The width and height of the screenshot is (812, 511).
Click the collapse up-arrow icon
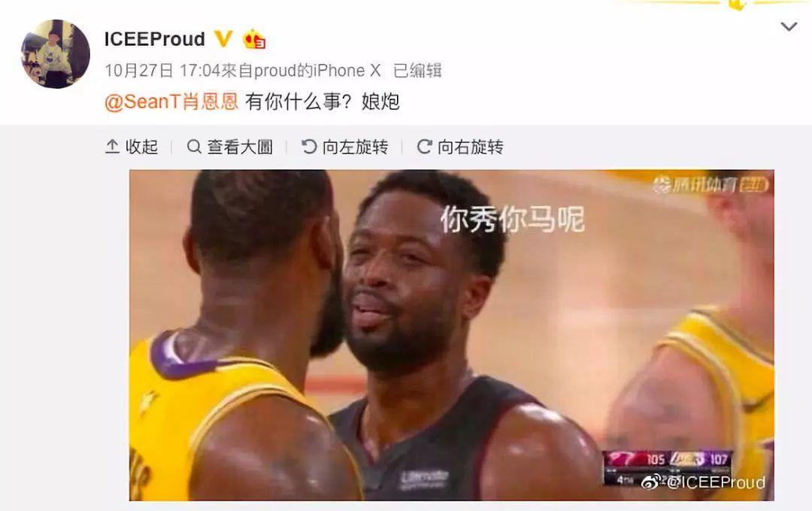click(x=112, y=147)
